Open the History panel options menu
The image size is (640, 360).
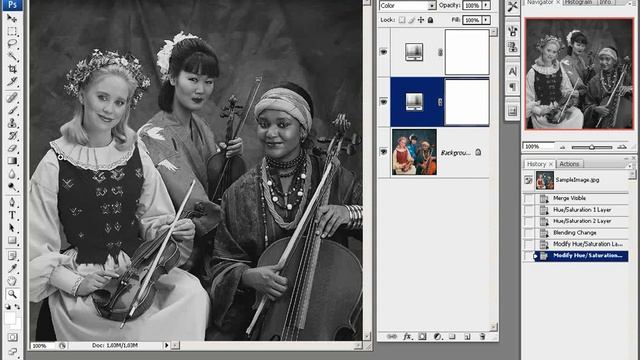click(629, 165)
